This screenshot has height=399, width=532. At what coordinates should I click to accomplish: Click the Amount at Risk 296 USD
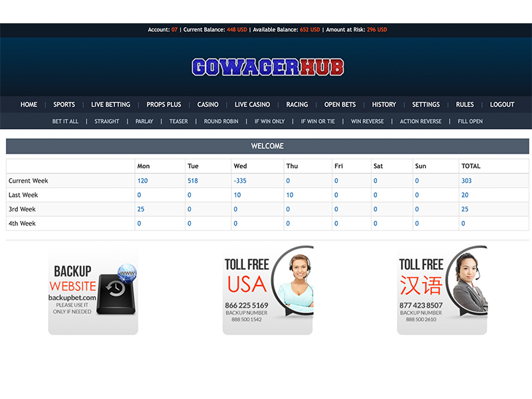[x=377, y=29]
